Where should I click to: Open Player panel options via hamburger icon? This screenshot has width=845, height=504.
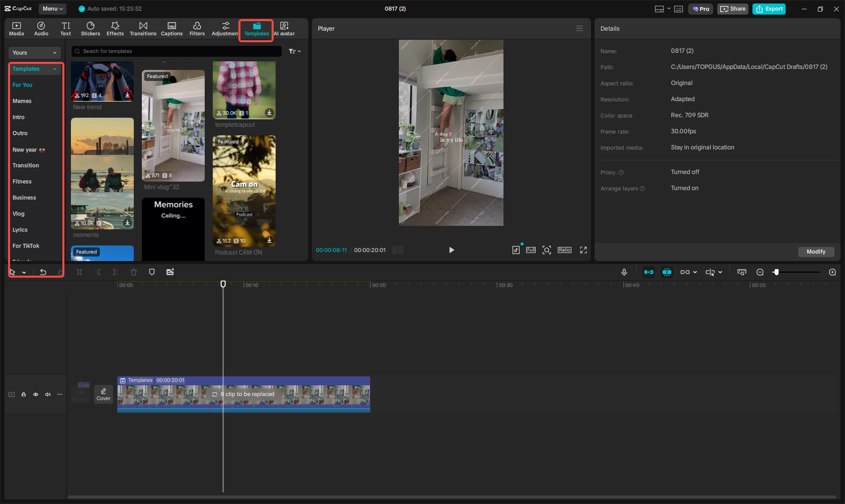[x=579, y=28]
